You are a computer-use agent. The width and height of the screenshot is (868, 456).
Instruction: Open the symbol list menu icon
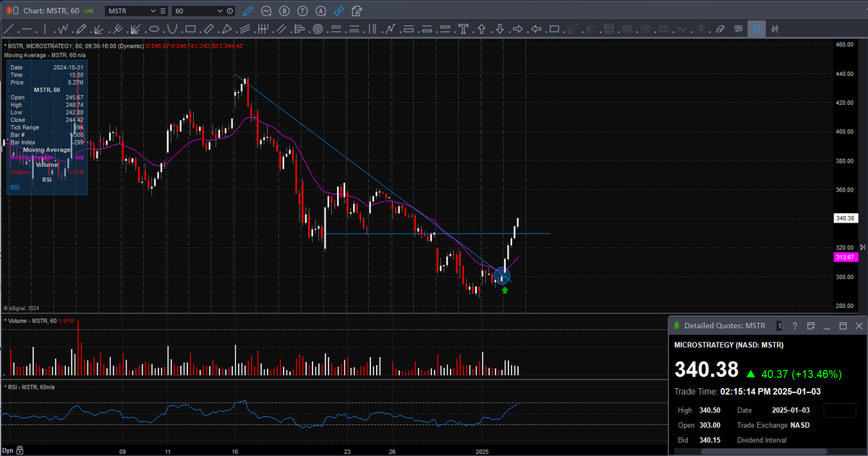(x=163, y=12)
